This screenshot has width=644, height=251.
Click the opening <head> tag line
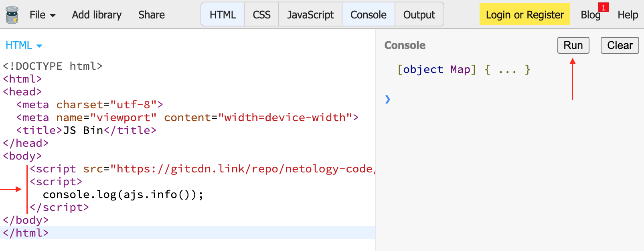(22, 92)
